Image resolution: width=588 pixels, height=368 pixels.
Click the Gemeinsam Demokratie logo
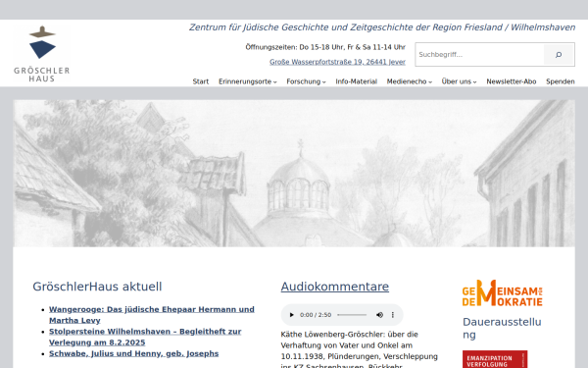502,292
